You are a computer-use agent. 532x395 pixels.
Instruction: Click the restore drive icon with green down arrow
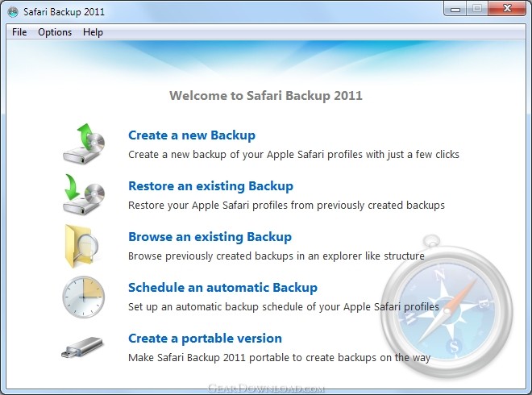(84, 194)
